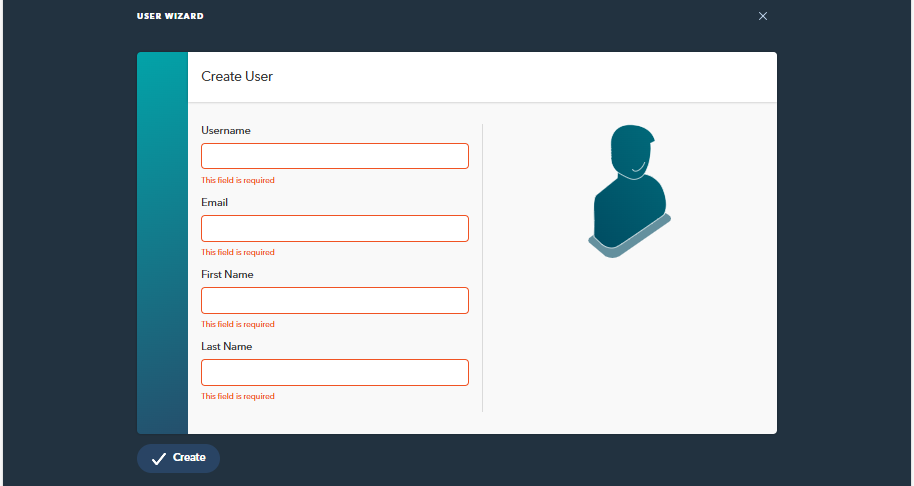Click the user avatar illustration

(629, 191)
